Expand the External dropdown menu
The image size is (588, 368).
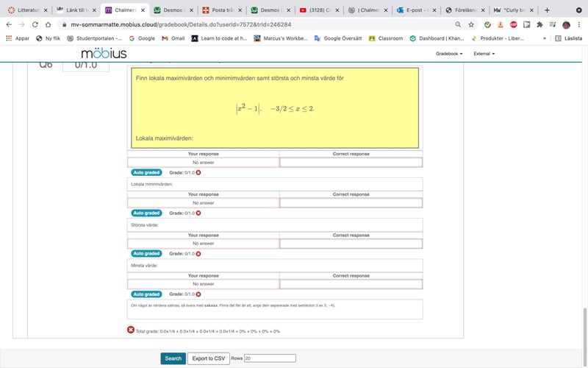(x=484, y=54)
